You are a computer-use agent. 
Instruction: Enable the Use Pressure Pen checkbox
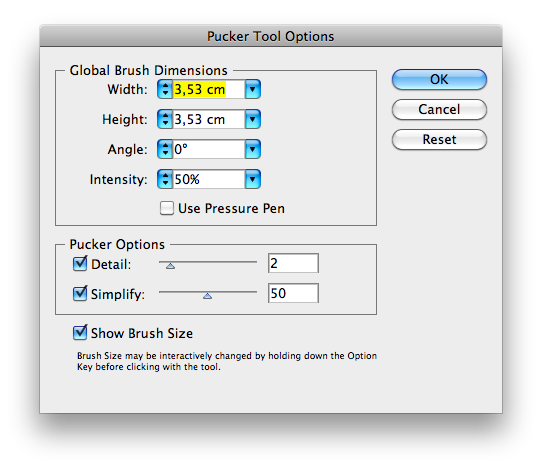(167, 208)
